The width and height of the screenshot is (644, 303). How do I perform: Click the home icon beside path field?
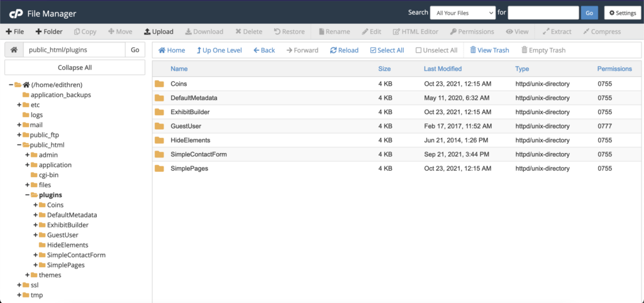(x=14, y=50)
